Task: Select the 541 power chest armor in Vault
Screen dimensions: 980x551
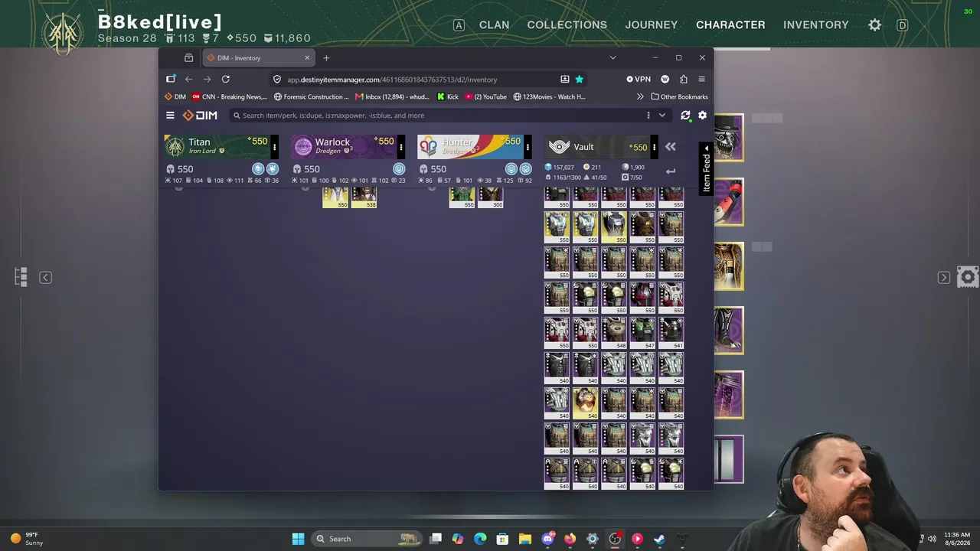Action: pos(671,332)
